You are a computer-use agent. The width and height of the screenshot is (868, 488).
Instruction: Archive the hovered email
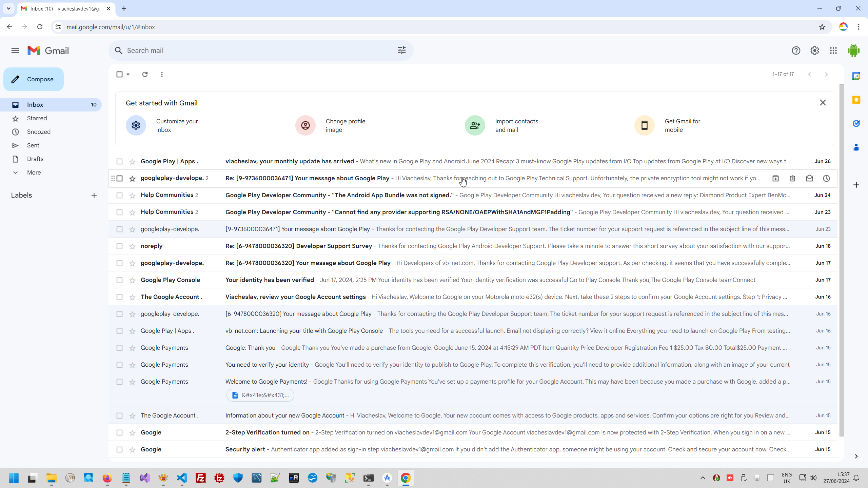pos(775,178)
